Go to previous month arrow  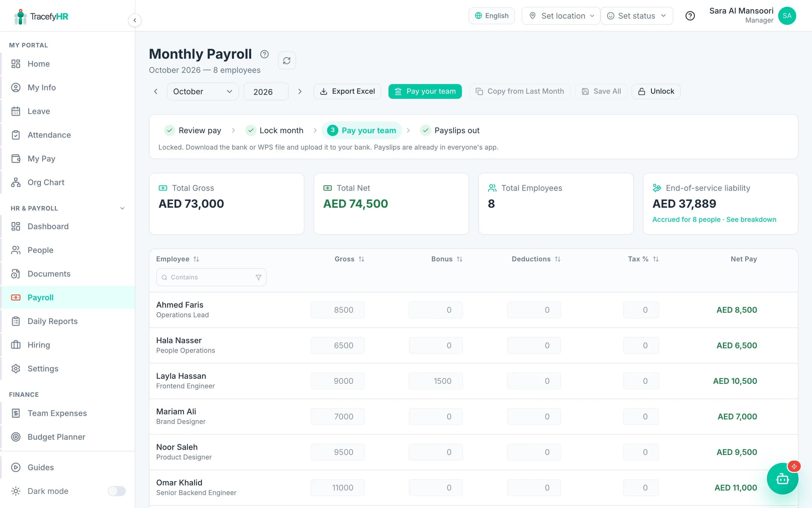(x=156, y=91)
